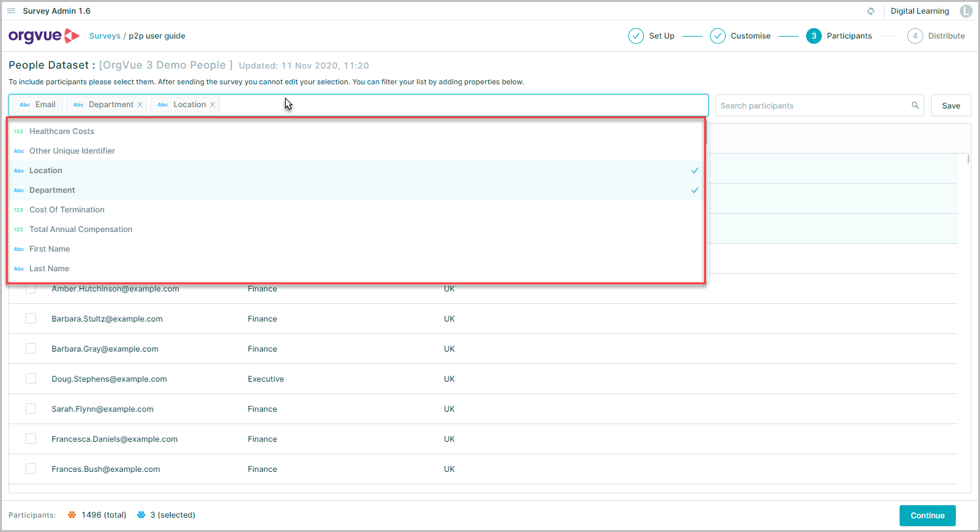Image resolution: width=980 pixels, height=532 pixels.
Task: Tick the Frances.Bush@example.com checkbox
Action: [x=31, y=469]
